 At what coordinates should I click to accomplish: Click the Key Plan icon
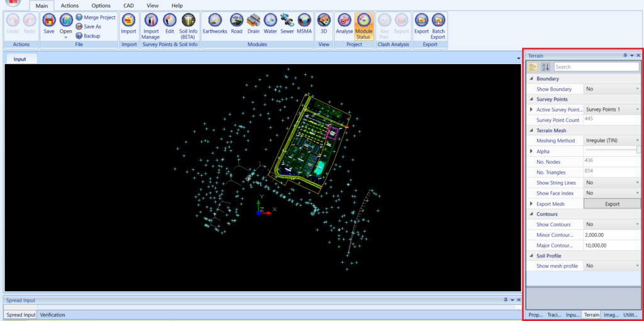[x=385, y=20]
